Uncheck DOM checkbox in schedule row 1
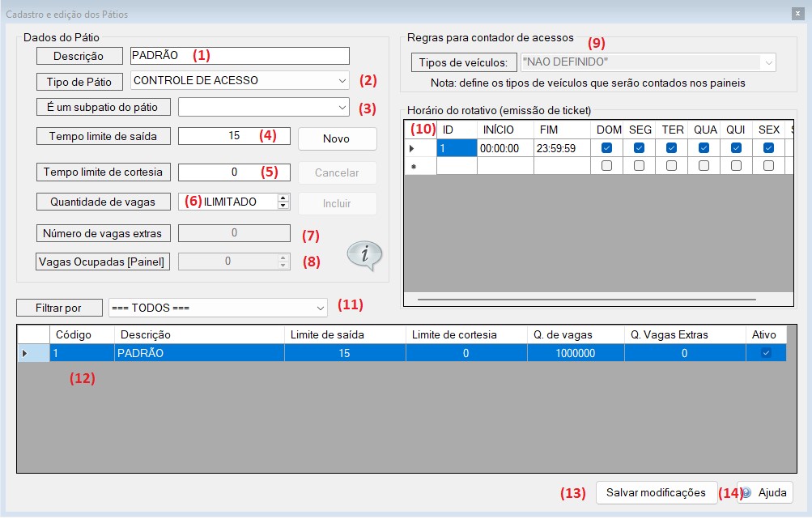This screenshot has height=519, width=812. point(606,148)
